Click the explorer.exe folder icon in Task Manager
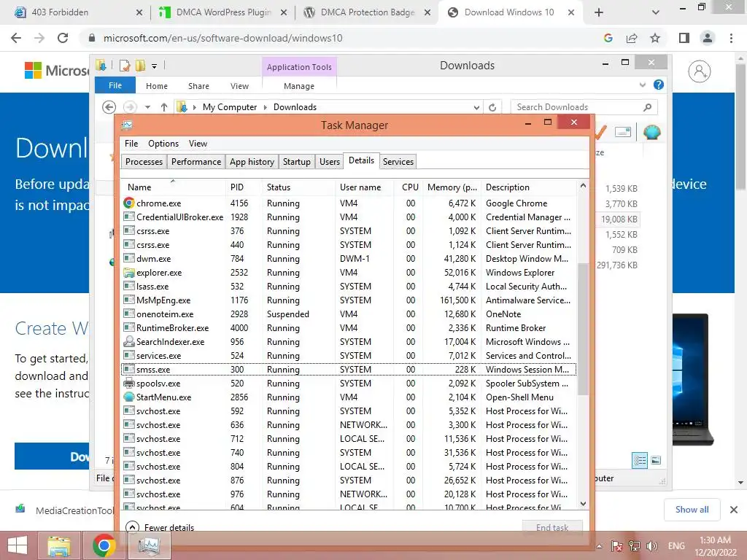The image size is (747, 560). (128, 273)
